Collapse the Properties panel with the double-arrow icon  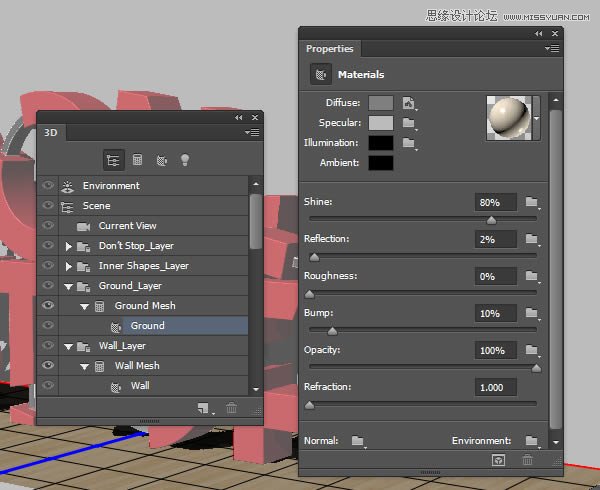[x=538, y=34]
